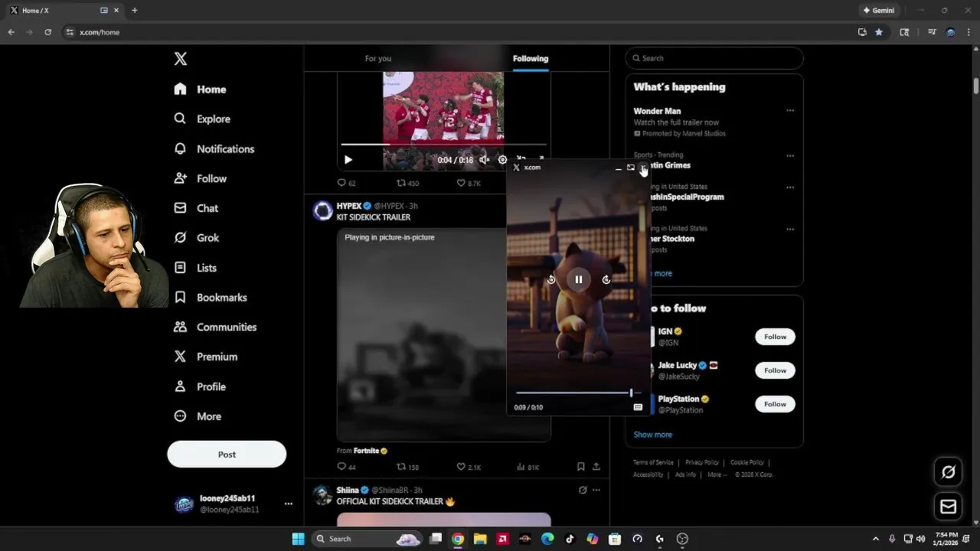Open the floating Grok button
Viewport: 980px width, 551px height.
tap(948, 472)
